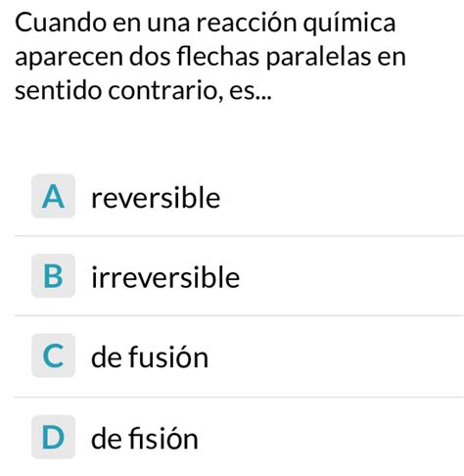
Task: Click the divider line below option B
Action: click(x=239, y=315)
